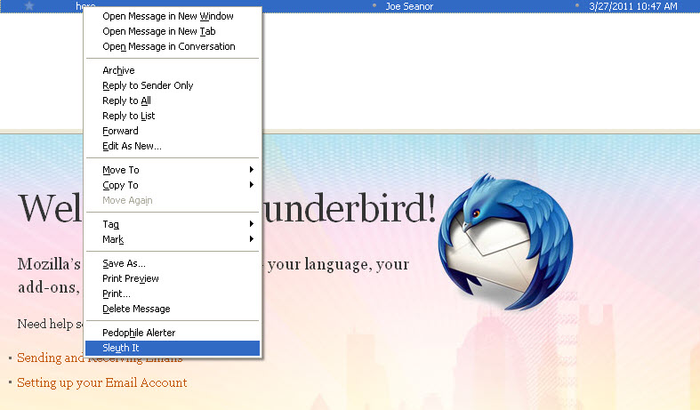The image size is (700, 410).
Task: Select Reply to Sender Only
Action: coord(172,86)
